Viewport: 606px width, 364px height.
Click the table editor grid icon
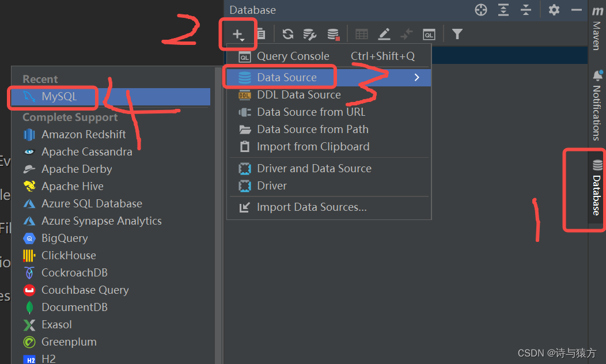pos(362,35)
